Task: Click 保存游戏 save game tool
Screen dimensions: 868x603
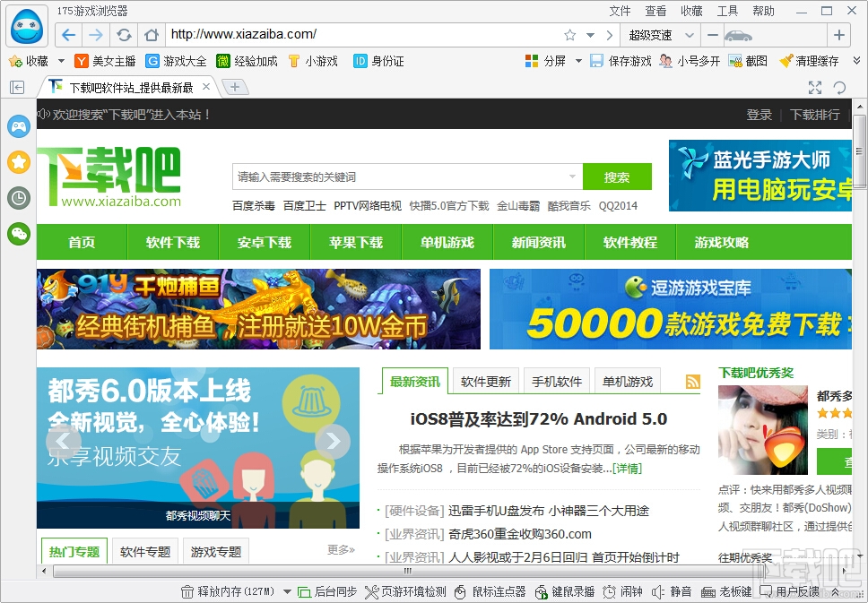Action: pyautogui.click(x=621, y=61)
